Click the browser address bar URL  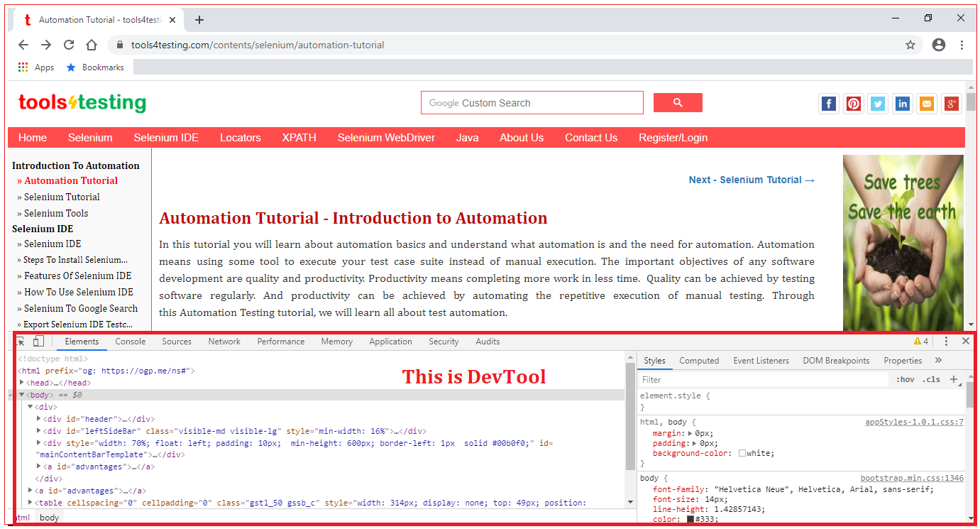[258, 45]
